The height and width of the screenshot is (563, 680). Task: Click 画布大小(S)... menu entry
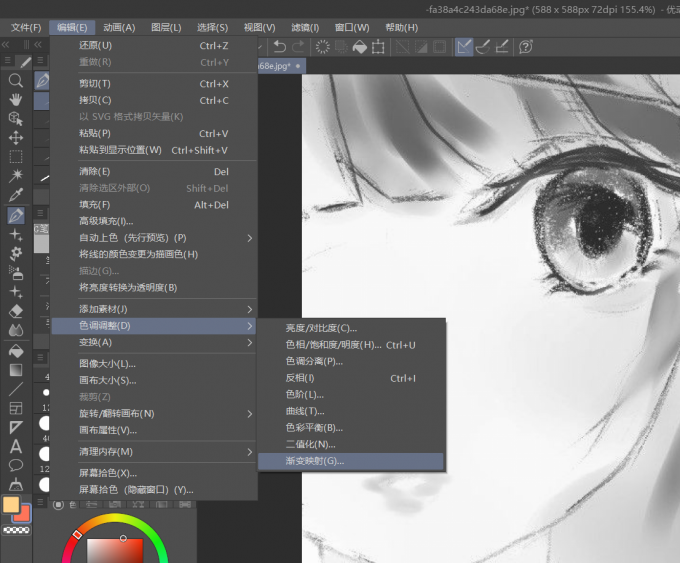154,380
